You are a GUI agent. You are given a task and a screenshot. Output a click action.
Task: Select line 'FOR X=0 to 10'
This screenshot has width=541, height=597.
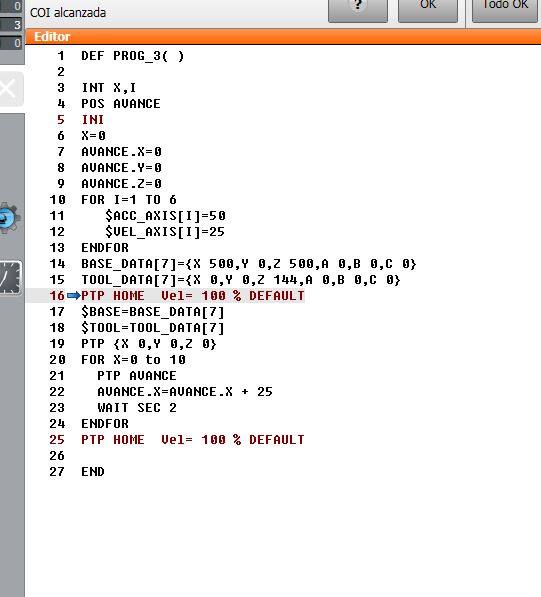[x=133, y=360]
